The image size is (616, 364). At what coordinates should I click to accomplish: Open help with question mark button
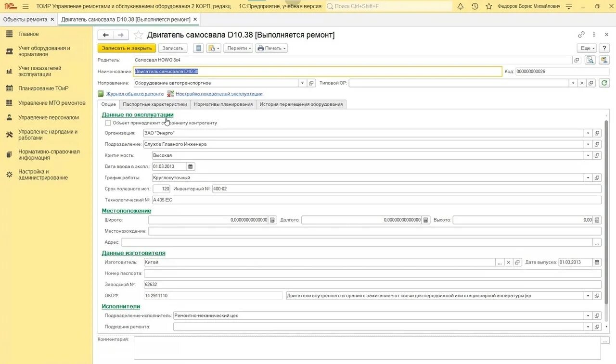[x=604, y=48]
